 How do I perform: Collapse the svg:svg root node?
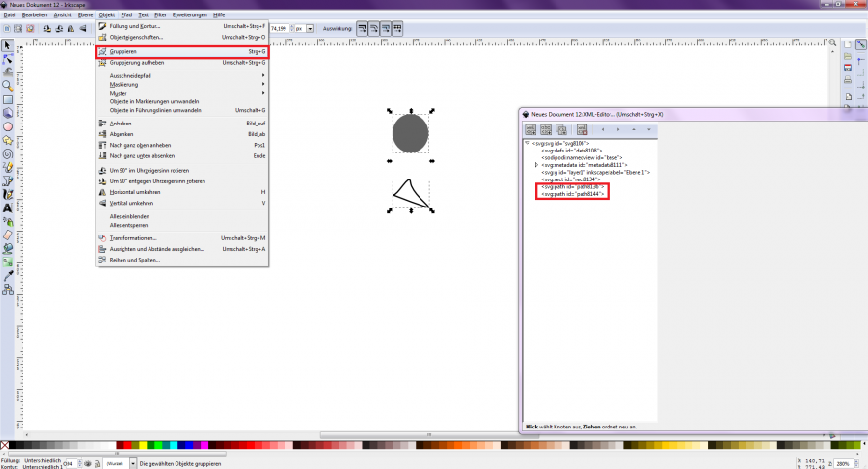tap(528, 143)
